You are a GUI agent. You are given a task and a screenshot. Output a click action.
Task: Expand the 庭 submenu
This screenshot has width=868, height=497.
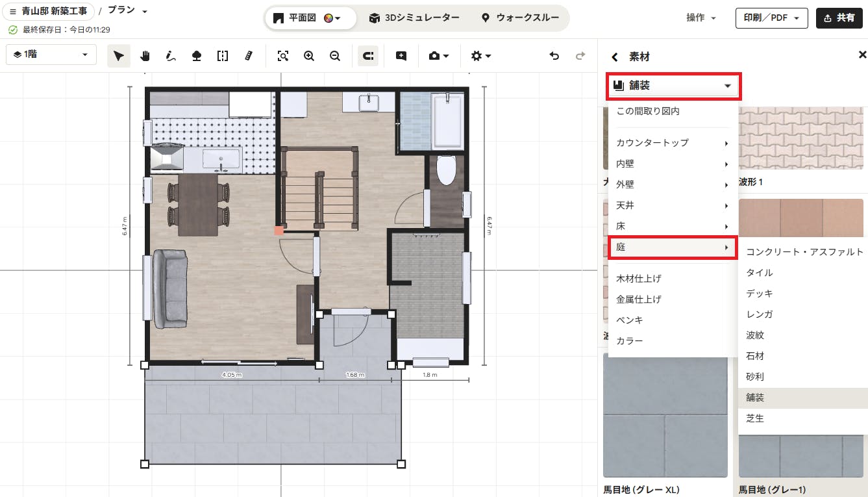point(673,248)
